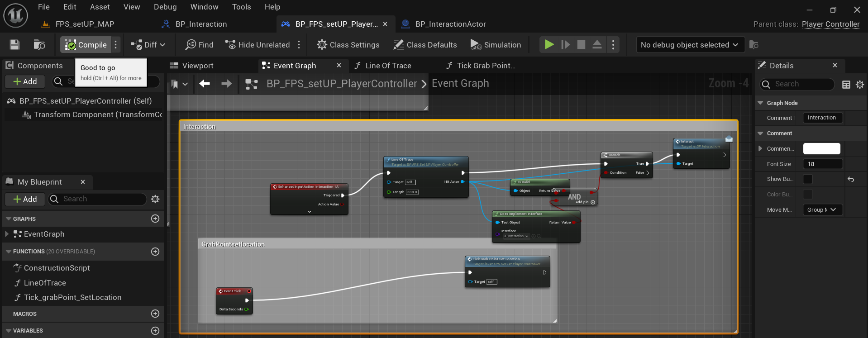
Task: Navigate forward in graph history
Action: (x=226, y=84)
